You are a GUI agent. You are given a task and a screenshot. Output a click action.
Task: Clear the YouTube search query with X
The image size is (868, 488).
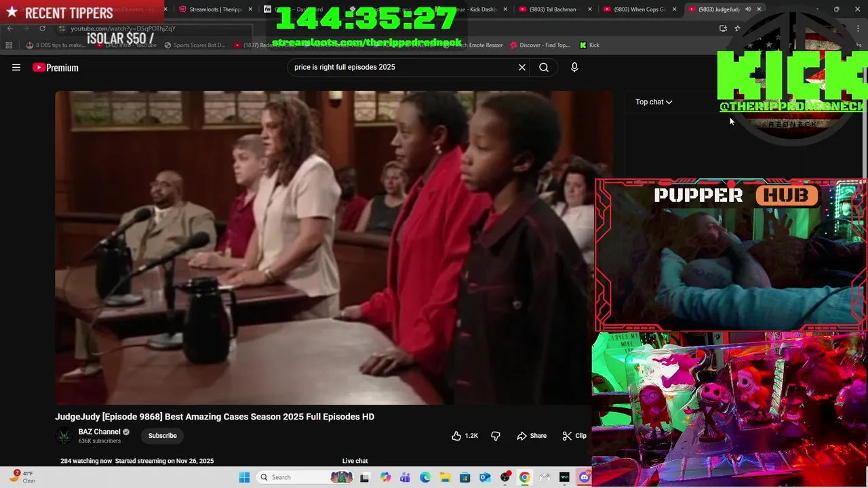coord(522,67)
